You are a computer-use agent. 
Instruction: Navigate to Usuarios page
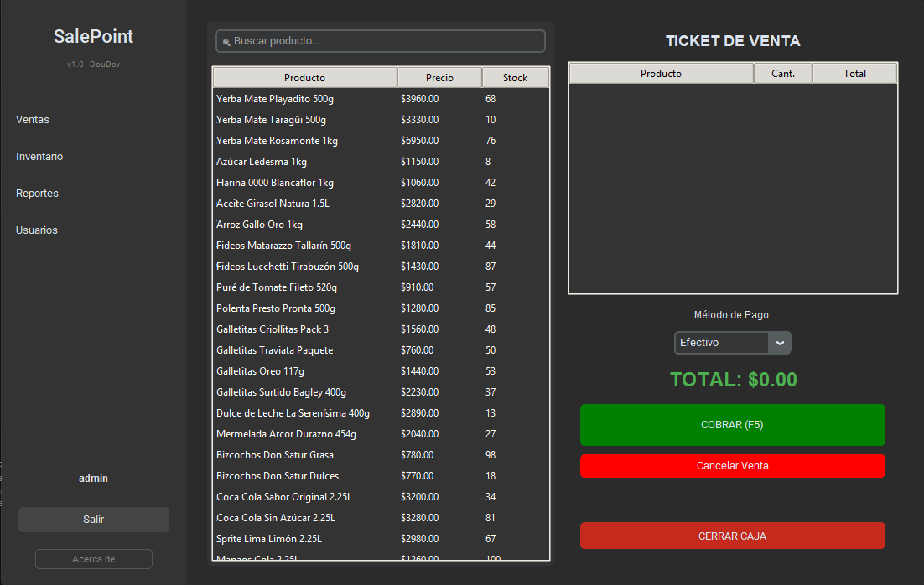point(37,230)
